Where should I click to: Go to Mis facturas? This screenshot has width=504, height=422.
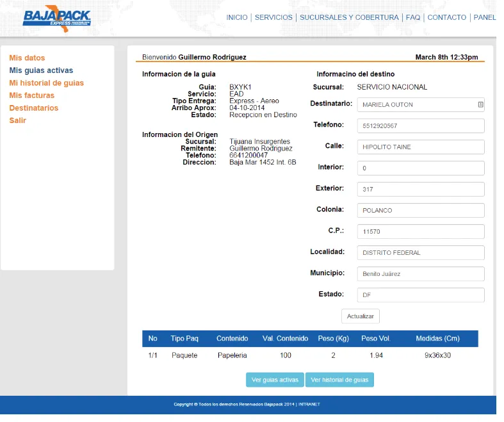point(31,95)
